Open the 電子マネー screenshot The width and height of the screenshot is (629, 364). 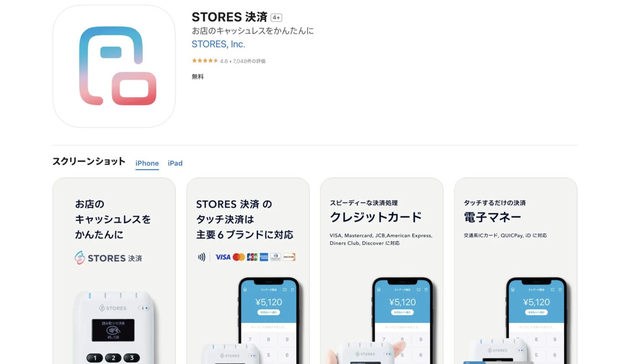point(516,271)
